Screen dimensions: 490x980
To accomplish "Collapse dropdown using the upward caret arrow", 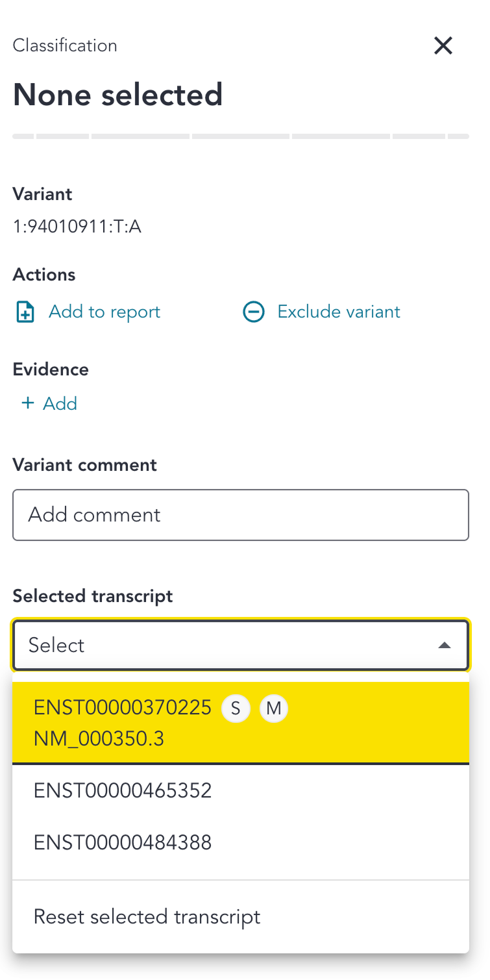I will [445, 645].
